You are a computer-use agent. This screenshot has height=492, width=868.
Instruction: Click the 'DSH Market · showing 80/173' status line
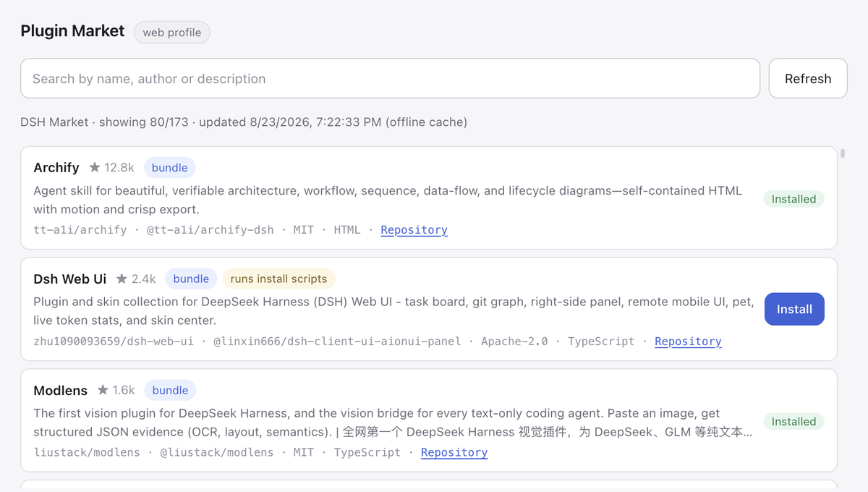(x=244, y=122)
